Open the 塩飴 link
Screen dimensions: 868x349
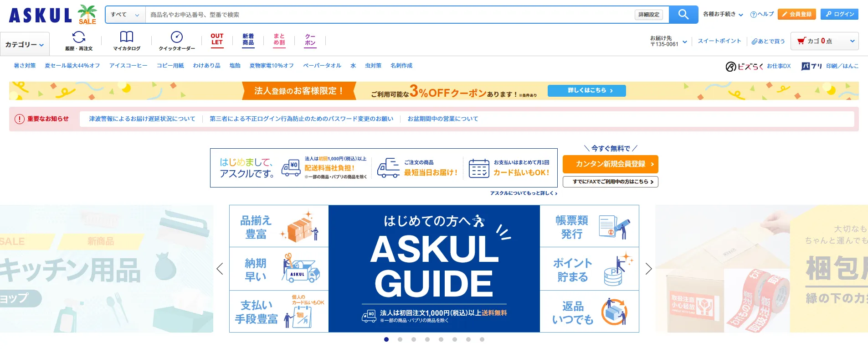tap(235, 66)
